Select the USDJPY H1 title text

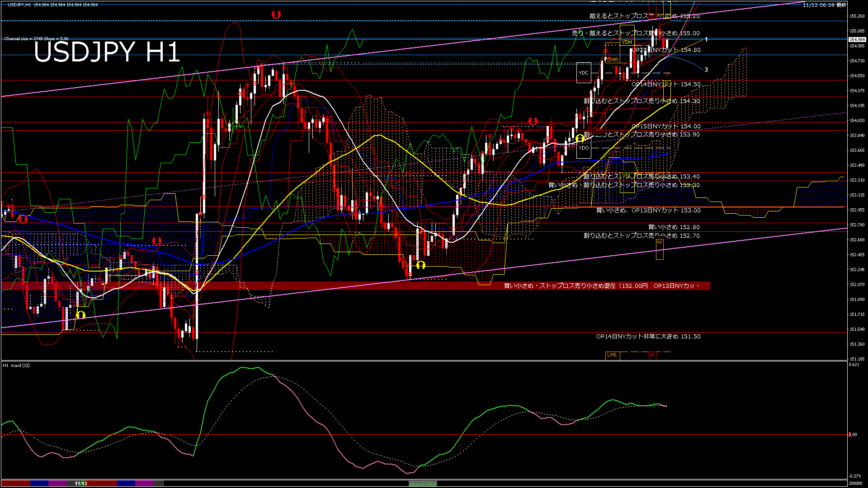(x=107, y=52)
